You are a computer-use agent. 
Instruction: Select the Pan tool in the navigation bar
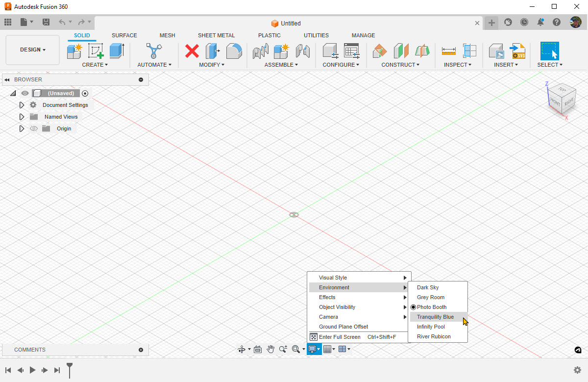[270, 349]
